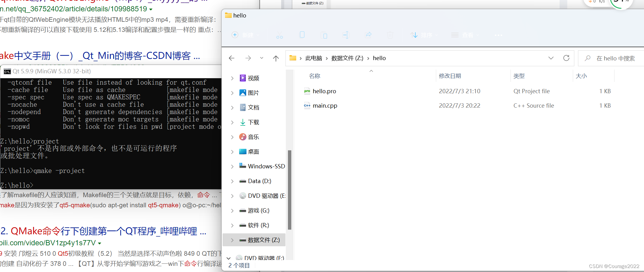Click the main.cpp C++ file icon
The width and height of the screenshot is (644, 272).
coord(307,105)
